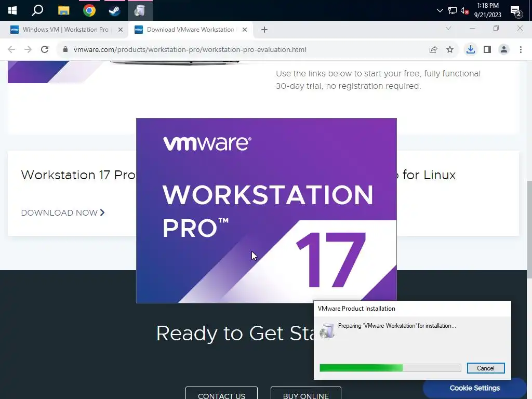The image size is (532, 399).
Task: Toggle Chrome side panel
Action: tap(487, 49)
